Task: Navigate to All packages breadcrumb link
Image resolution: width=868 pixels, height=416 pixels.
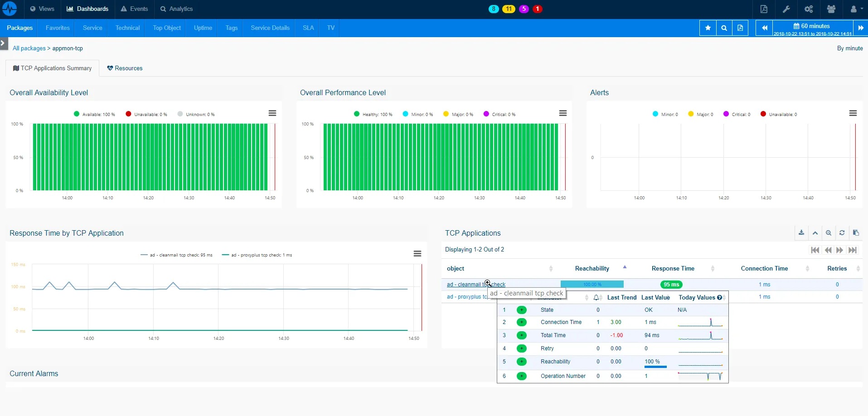Action: tap(29, 48)
